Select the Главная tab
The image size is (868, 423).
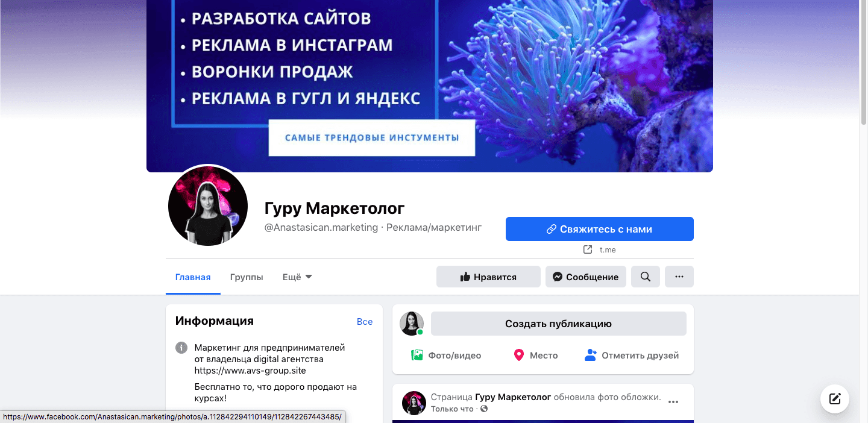click(x=193, y=277)
